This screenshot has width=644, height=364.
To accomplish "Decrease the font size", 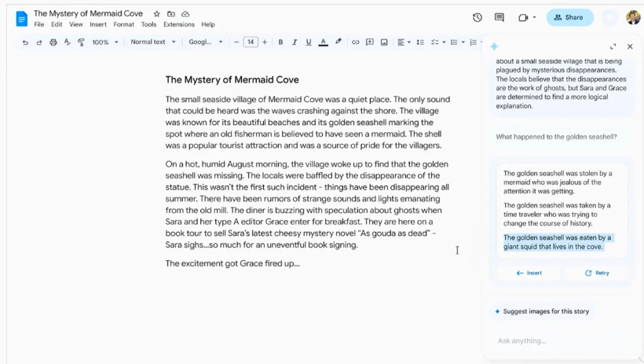I will (236, 42).
